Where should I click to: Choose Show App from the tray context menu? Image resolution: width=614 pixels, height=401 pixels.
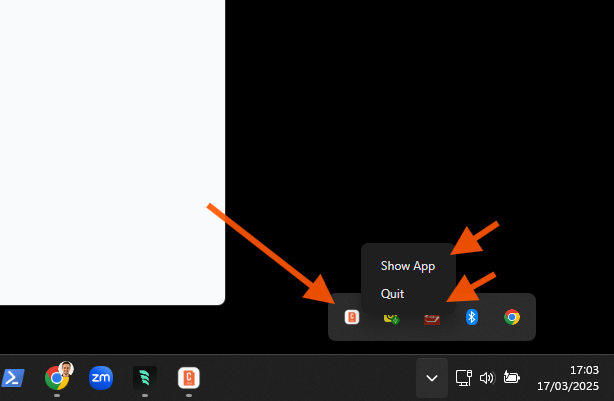coord(408,266)
